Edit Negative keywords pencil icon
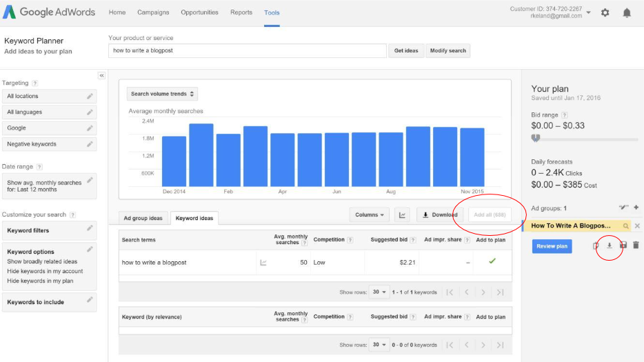This screenshot has height=362, width=644. [x=90, y=144]
